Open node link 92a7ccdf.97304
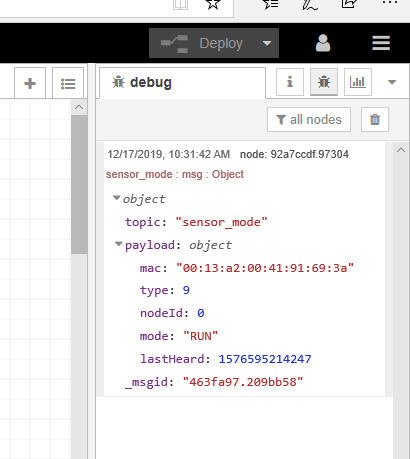410x459 pixels. coord(294,154)
